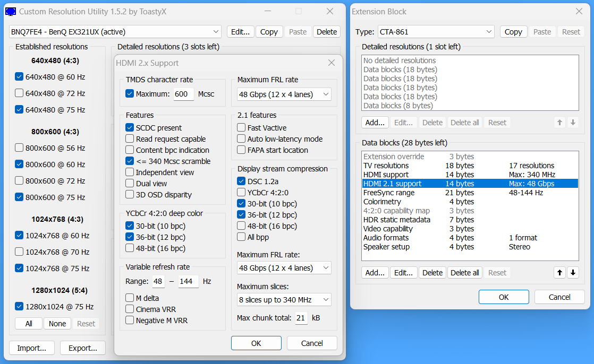594x364 pixels.
Task: Click Add... under Data blocks list
Action: 375,272
